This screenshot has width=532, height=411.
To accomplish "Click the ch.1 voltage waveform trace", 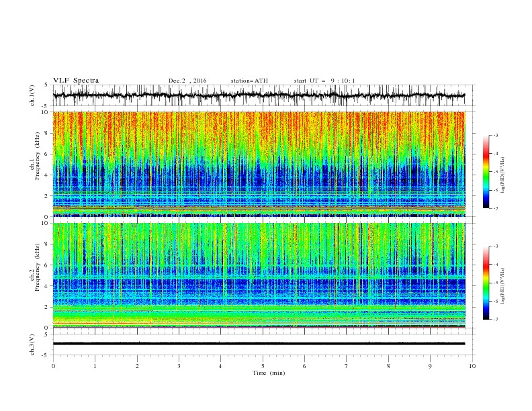I will pos(259,95).
